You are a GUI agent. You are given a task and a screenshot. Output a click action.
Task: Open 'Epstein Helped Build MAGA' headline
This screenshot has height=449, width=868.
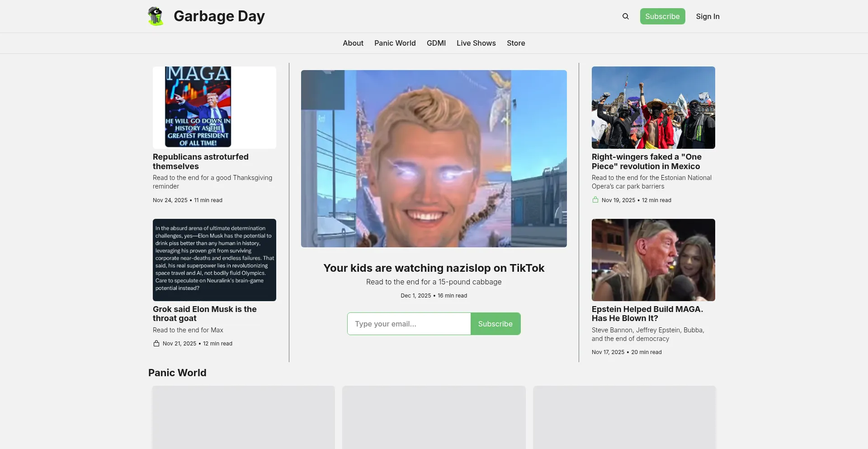[647, 314]
